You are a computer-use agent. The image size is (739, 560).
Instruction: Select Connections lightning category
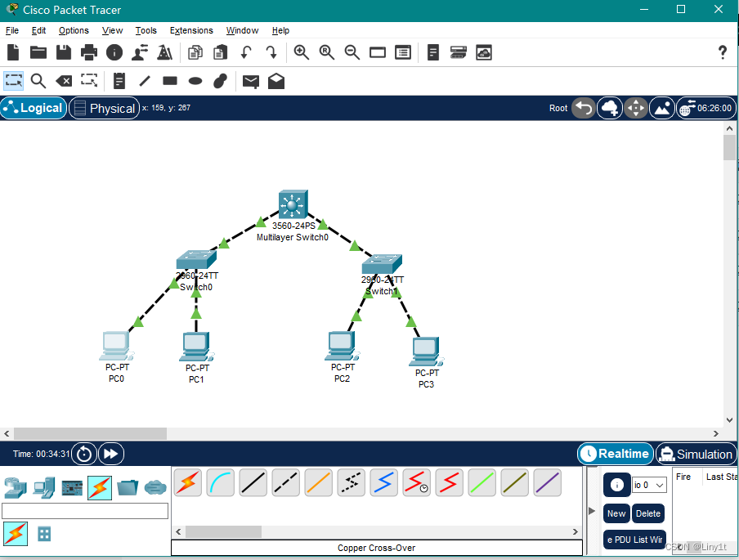(x=100, y=487)
